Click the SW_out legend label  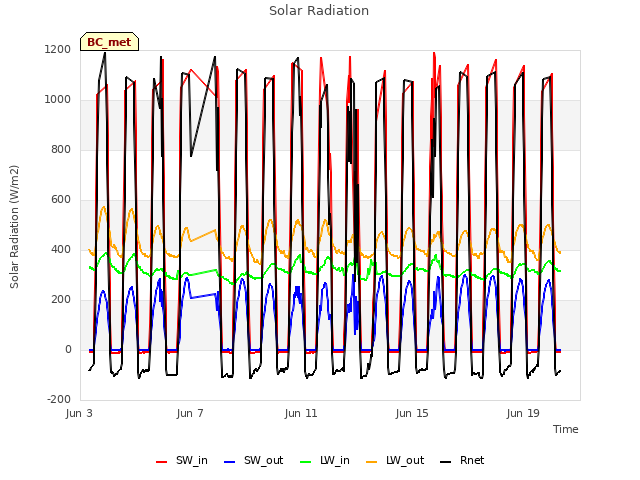[264, 460]
